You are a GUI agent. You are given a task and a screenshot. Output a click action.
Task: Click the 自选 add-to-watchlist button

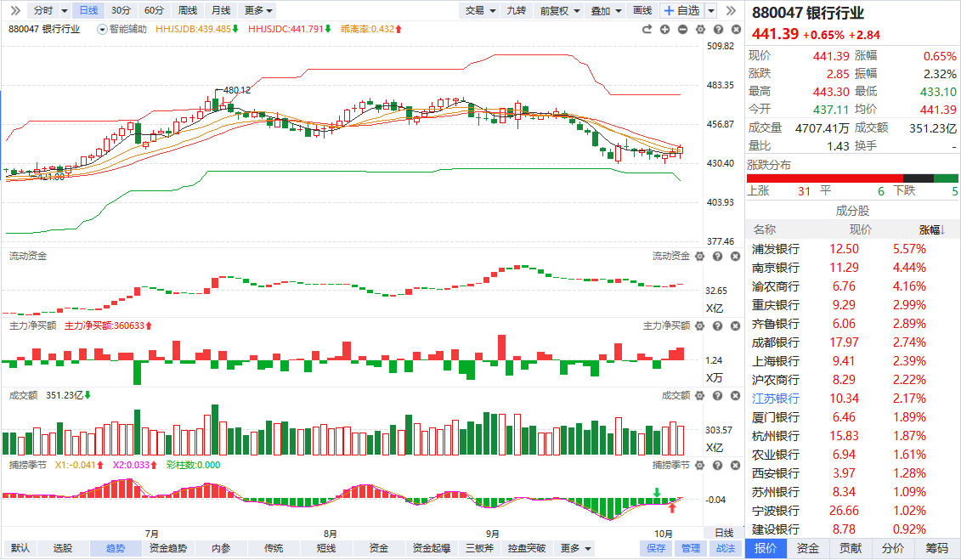click(x=681, y=10)
